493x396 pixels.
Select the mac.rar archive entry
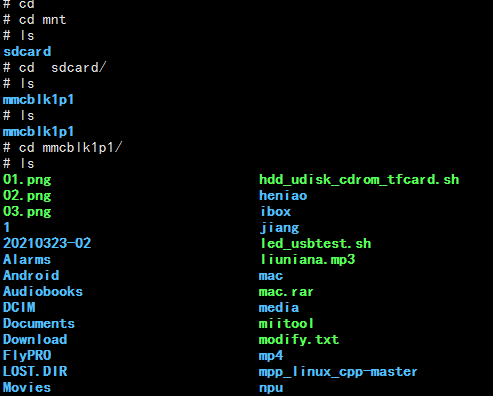pos(286,292)
